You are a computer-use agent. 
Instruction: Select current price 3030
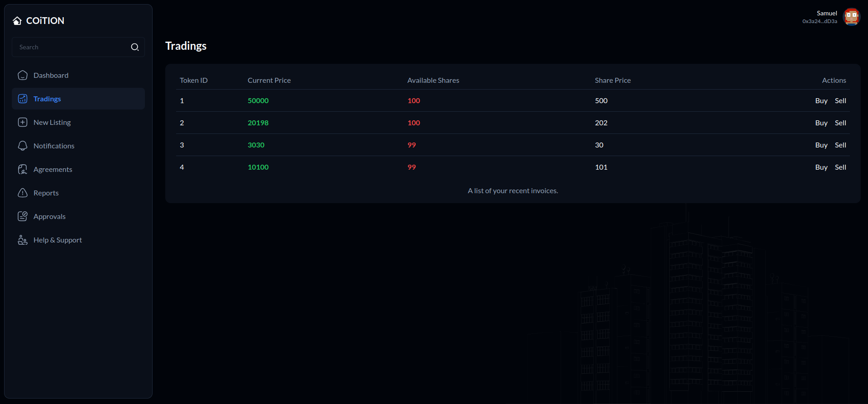pos(256,145)
